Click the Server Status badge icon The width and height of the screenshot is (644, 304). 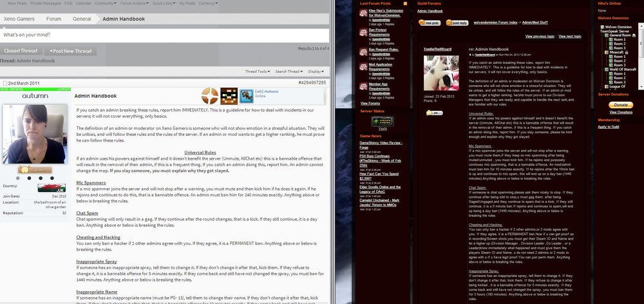(383, 121)
